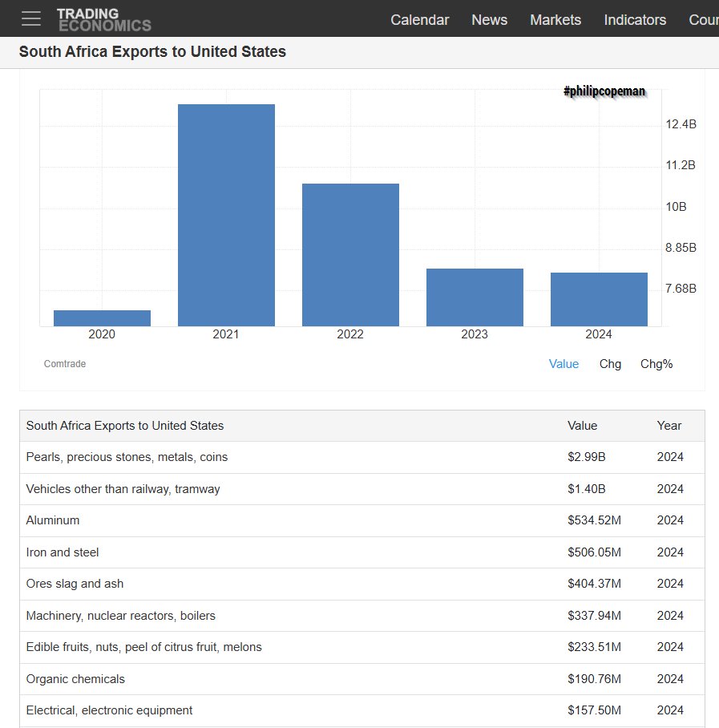Click the 2021 bar in chart
Image resolution: width=719 pixels, height=728 pixels.
pyautogui.click(x=226, y=215)
